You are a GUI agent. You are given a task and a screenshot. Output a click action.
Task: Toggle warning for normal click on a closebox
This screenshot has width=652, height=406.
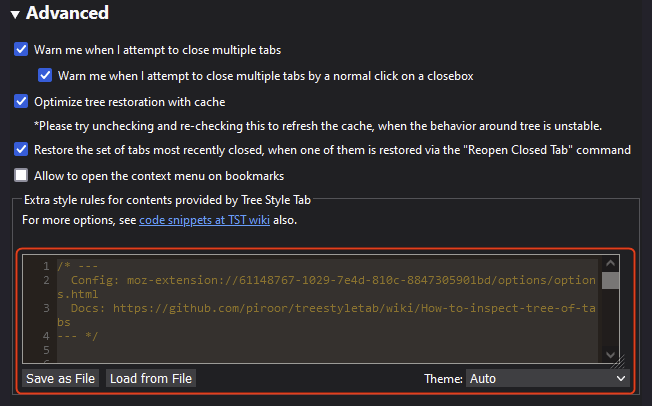click(45, 75)
